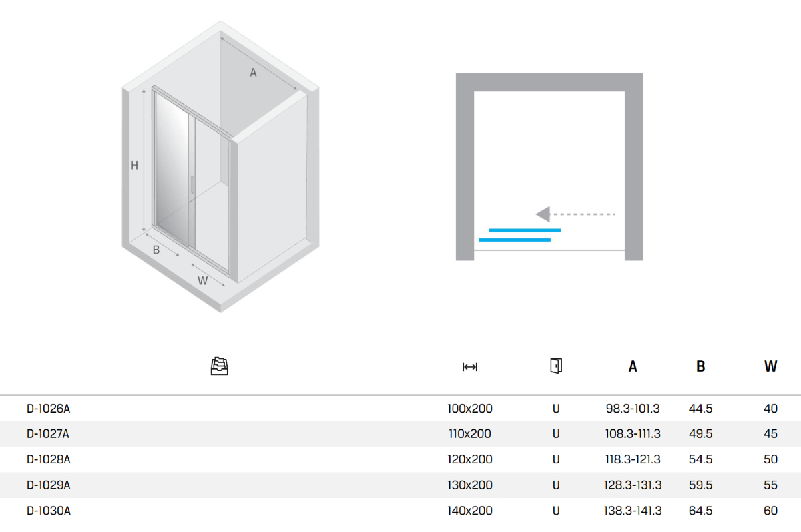Open product code D-1030A
Viewport: 801px width, 532px height.
(x=49, y=511)
